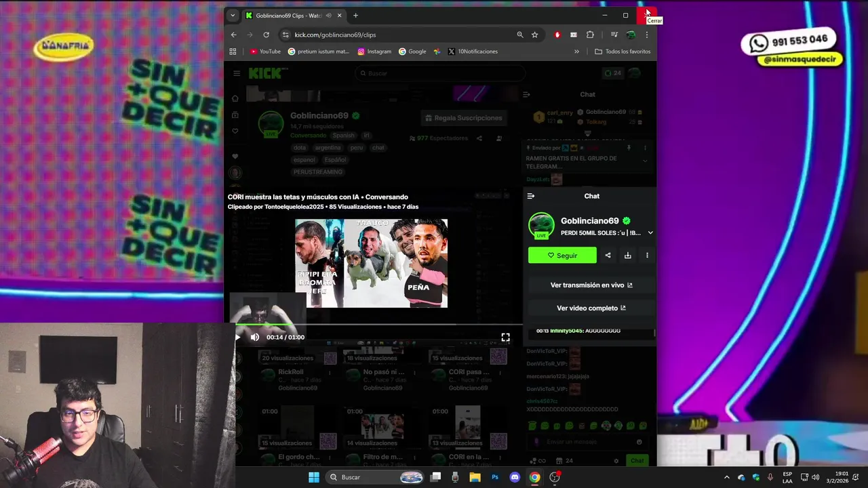Go back to previous page in Chrome
The width and height of the screenshot is (868, 488).
[234, 35]
